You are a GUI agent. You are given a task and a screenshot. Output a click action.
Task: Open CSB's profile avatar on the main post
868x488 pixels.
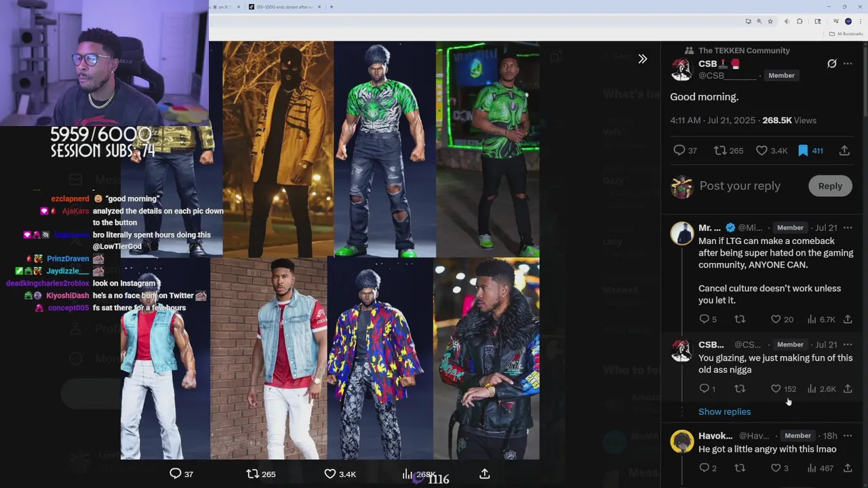click(x=682, y=69)
